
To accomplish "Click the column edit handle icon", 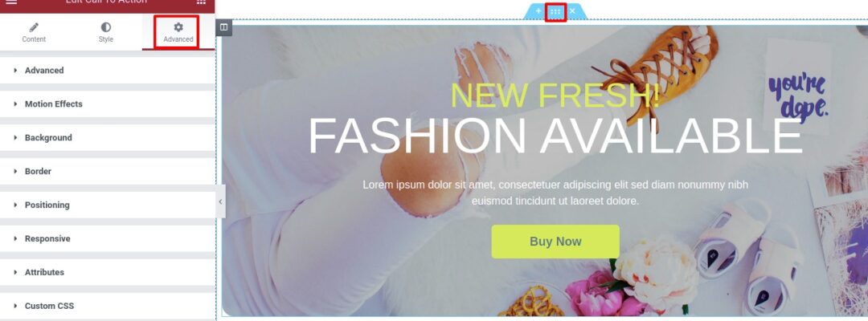I will coord(223,27).
